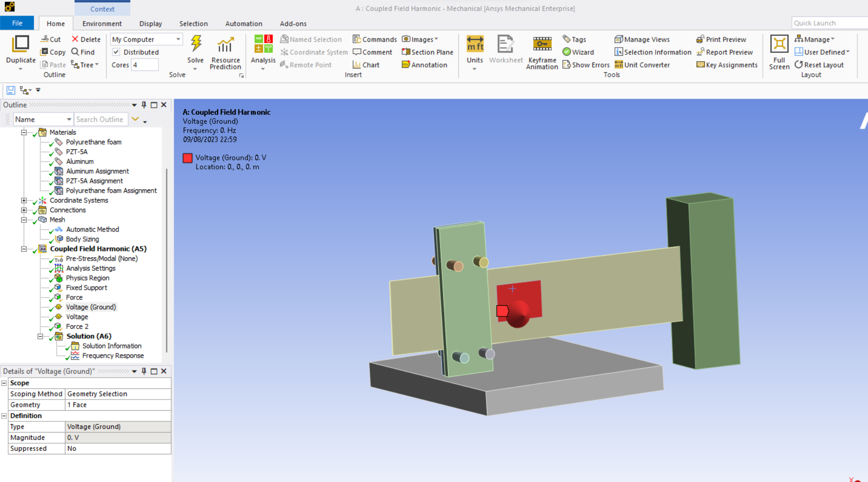The height and width of the screenshot is (482, 868).
Task: Open Keyframe Animation tool
Action: click(542, 52)
